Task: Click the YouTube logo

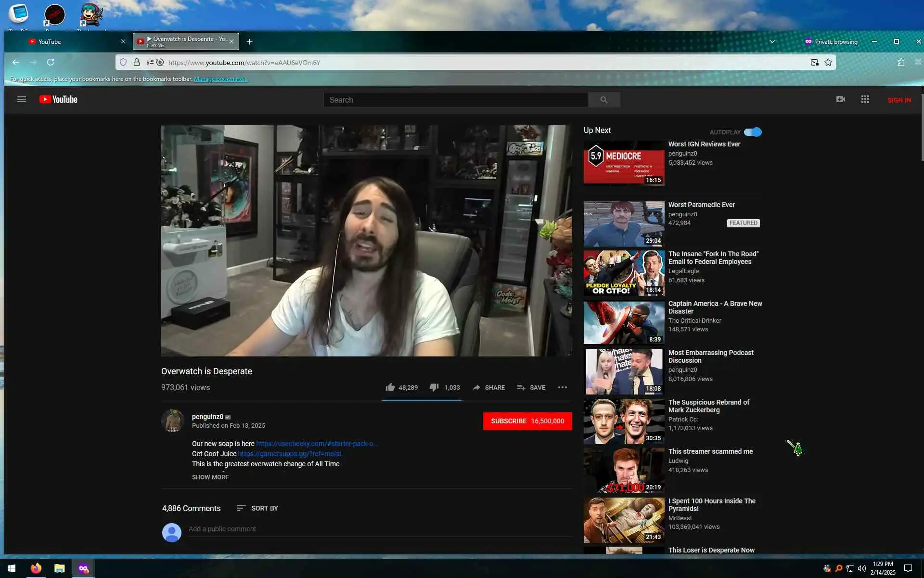Action: pyautogui.click(x=58, y=99)
